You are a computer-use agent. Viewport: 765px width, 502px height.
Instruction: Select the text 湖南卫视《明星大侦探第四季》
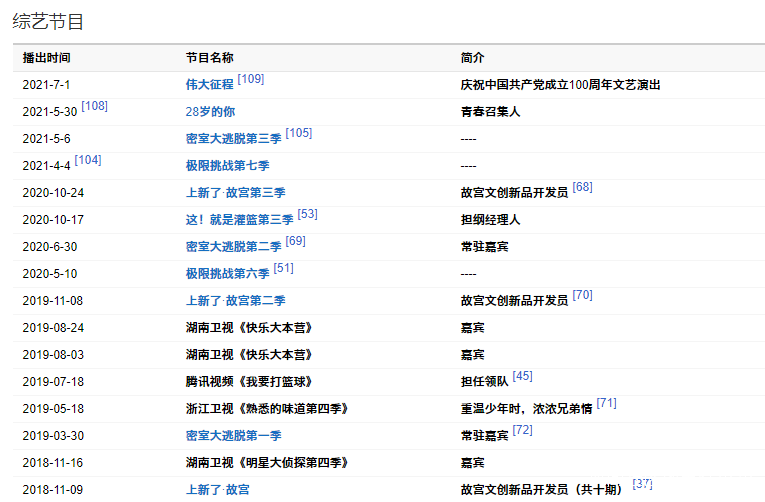pyautogui.click(x=267, y=462)
